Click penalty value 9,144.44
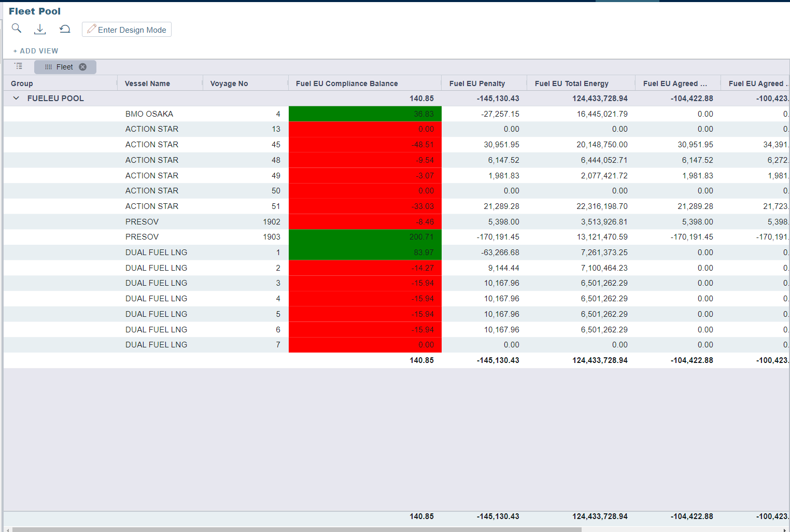Screen dimensions: 790x532 click(503, 268)
